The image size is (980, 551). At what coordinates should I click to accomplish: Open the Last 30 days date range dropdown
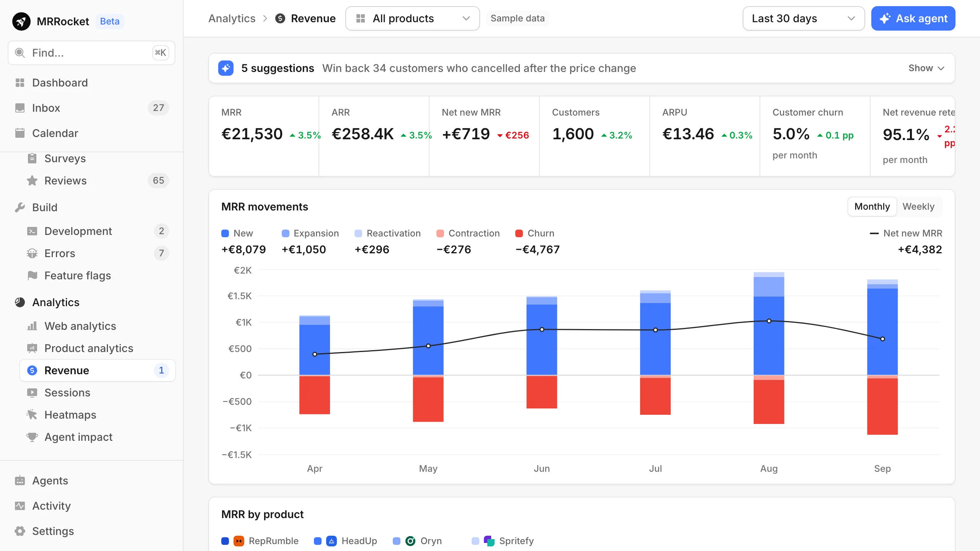[804, 18]
